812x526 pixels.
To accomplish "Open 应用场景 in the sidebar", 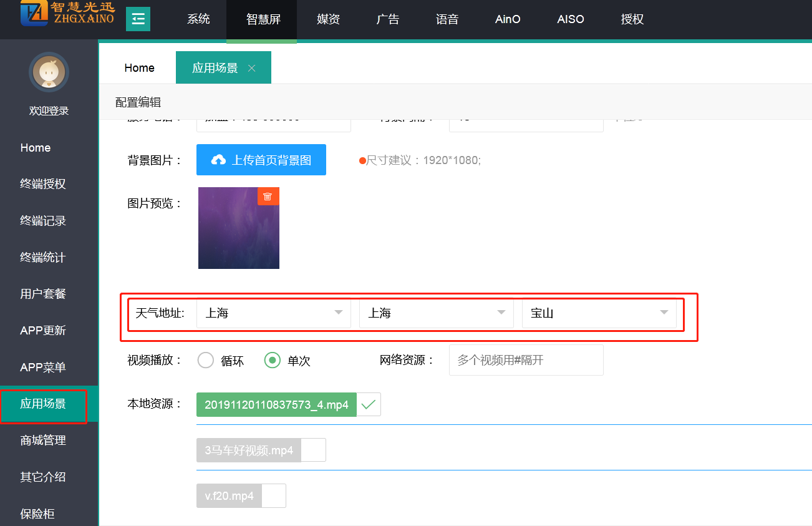I will [49, 404].
